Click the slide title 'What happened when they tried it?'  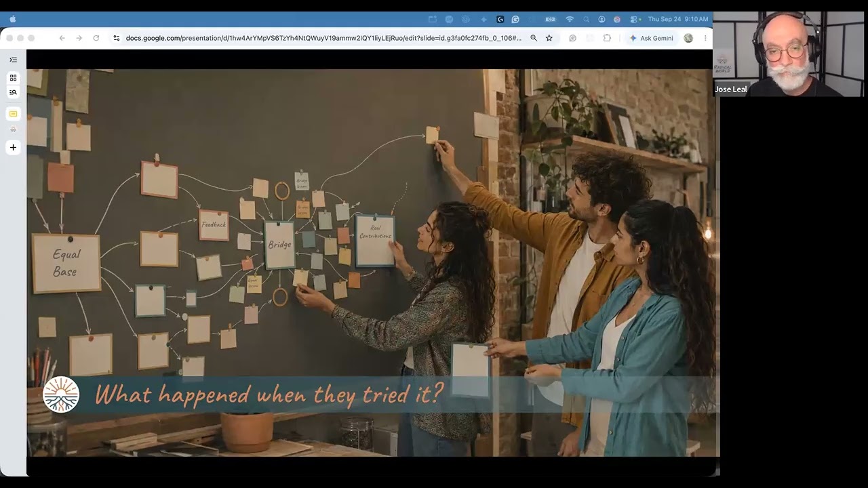click(x=269, y=394)
